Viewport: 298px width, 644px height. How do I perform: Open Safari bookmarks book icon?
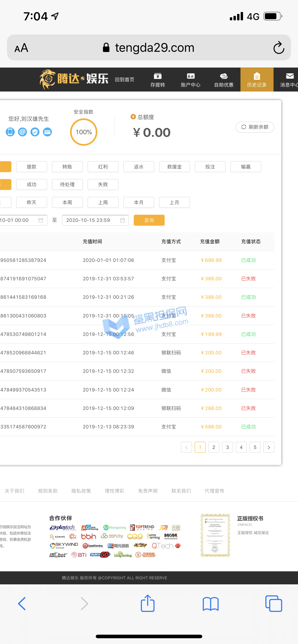point(210,604)
